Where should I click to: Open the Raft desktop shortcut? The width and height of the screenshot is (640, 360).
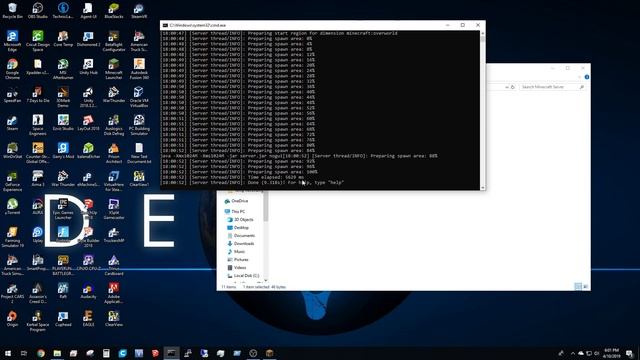pos(63,291)
